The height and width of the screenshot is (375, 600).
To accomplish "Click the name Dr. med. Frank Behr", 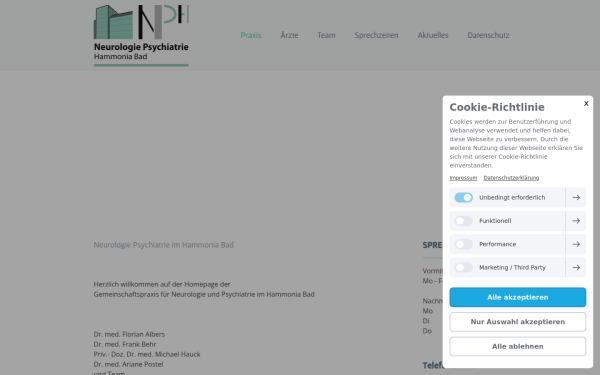I will 125,344.
